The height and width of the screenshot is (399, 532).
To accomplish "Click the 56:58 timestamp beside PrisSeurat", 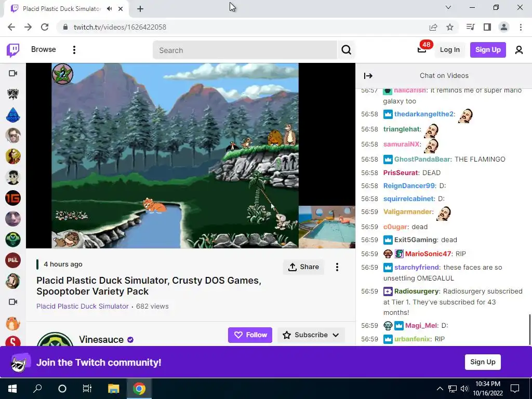I will (x=369, y=172).
